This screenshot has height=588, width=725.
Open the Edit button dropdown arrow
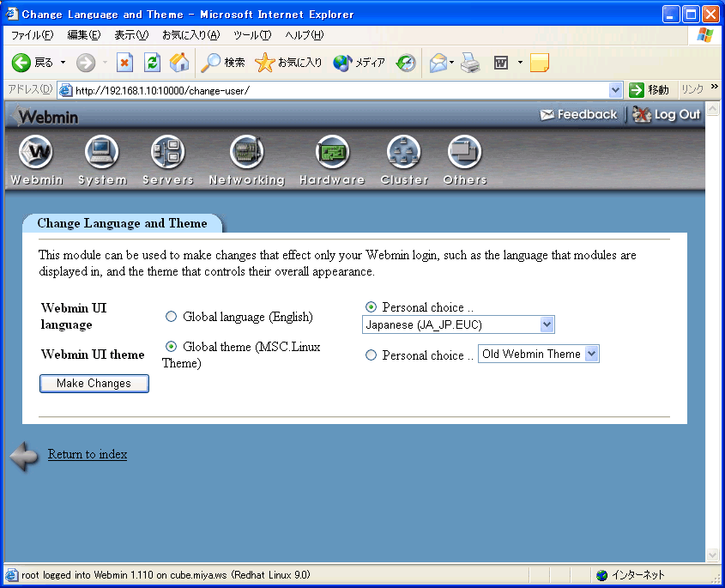click(520, 63)
